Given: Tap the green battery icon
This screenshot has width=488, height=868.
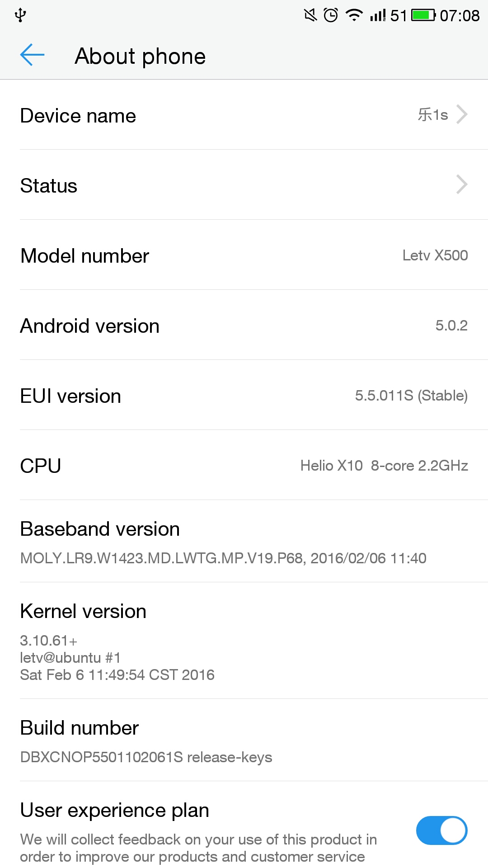Looking at the screenshot, I should pos(424,15).
